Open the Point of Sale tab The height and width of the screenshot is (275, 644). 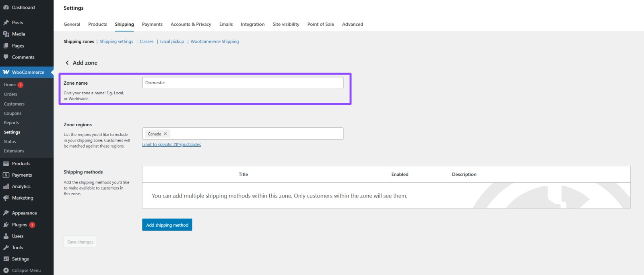tap(321, 24)
